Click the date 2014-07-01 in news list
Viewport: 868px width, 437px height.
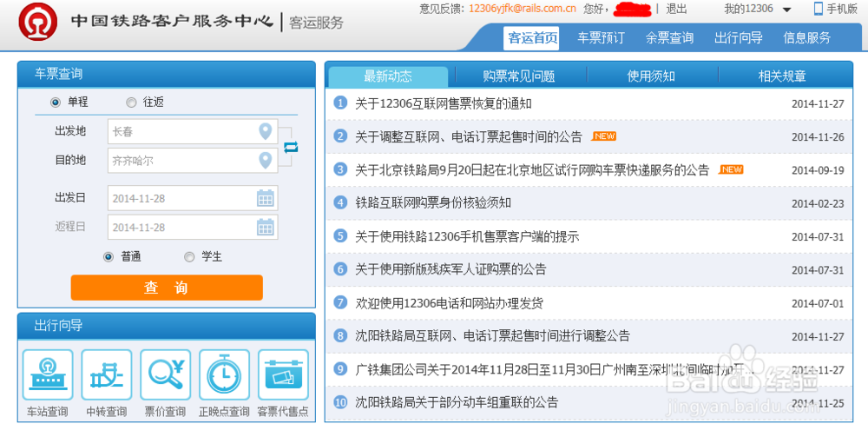point(818,303)
